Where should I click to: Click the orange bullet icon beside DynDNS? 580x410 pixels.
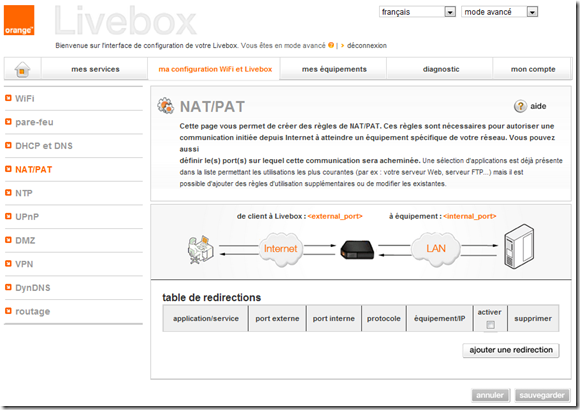coord(8,288)
